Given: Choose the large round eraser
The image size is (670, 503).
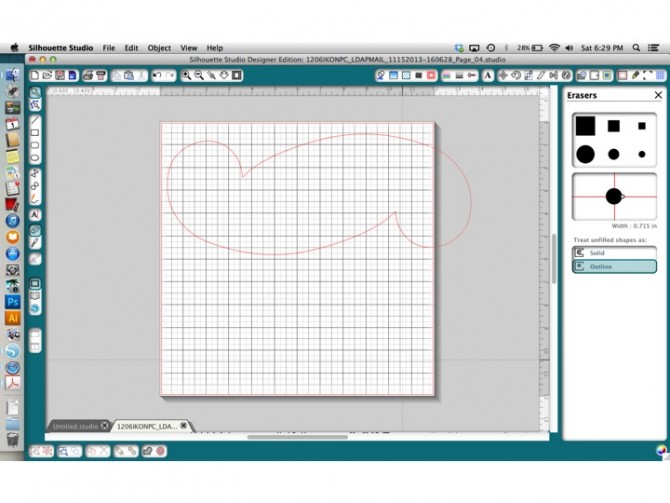Looking at the screenshot, I should click(585, 154).
